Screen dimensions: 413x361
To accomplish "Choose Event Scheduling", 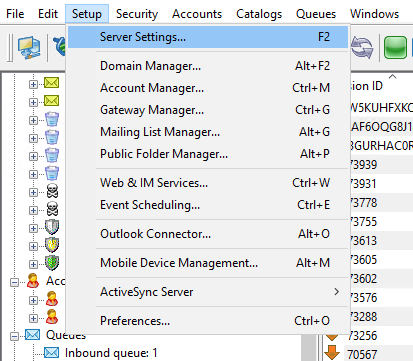I will (x=208, y=205).
